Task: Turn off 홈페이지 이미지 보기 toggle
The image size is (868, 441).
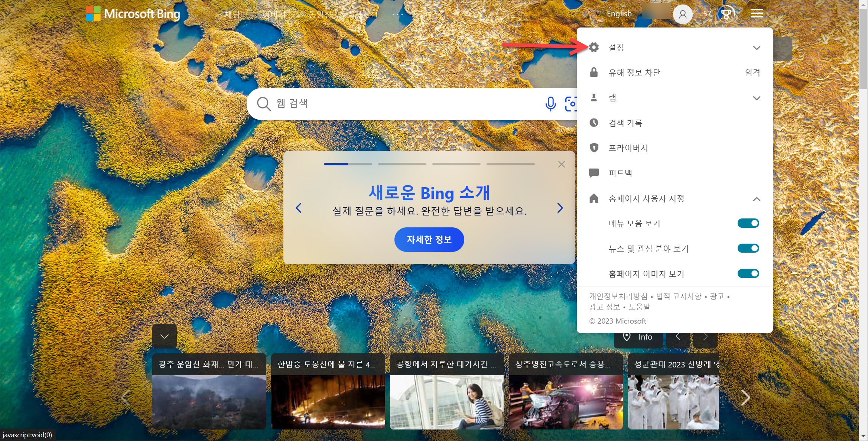Action: point(748,274)
